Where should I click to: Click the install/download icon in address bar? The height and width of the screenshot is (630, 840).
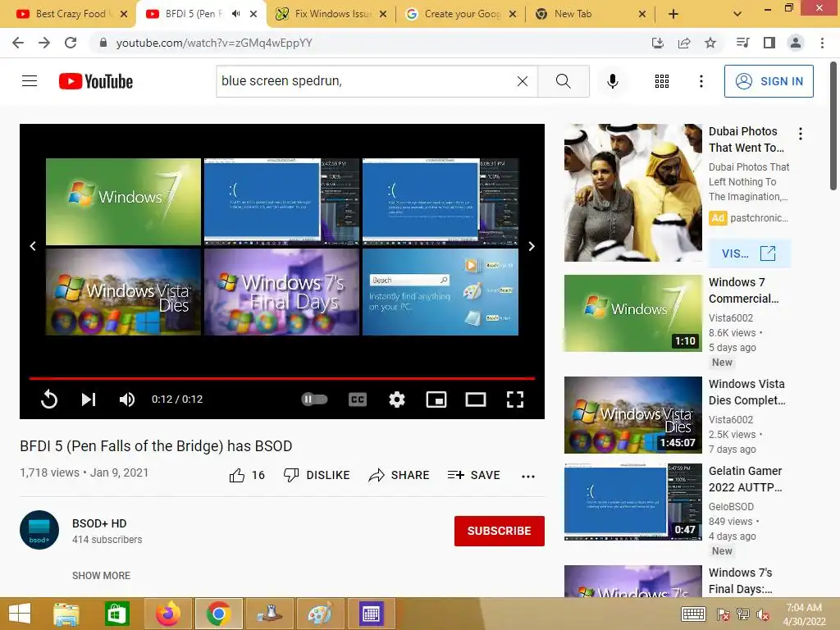click(x=658, y=43)
